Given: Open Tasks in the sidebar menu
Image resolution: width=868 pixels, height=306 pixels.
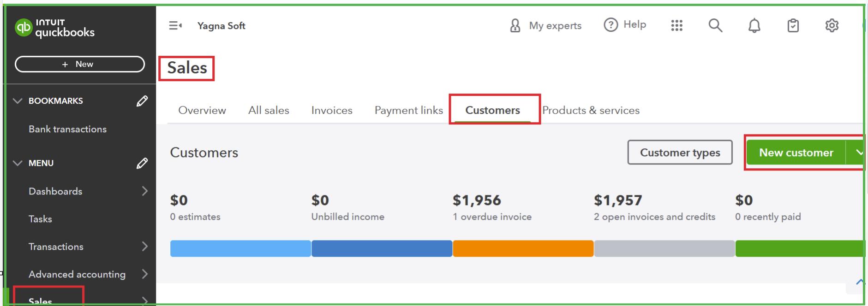Looking at the screenshot, I should pos(40,219).
